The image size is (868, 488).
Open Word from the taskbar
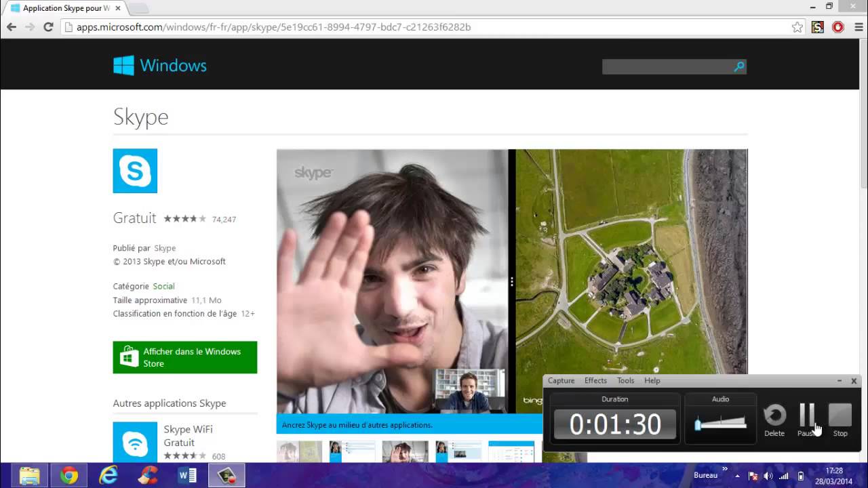(187, 476)
